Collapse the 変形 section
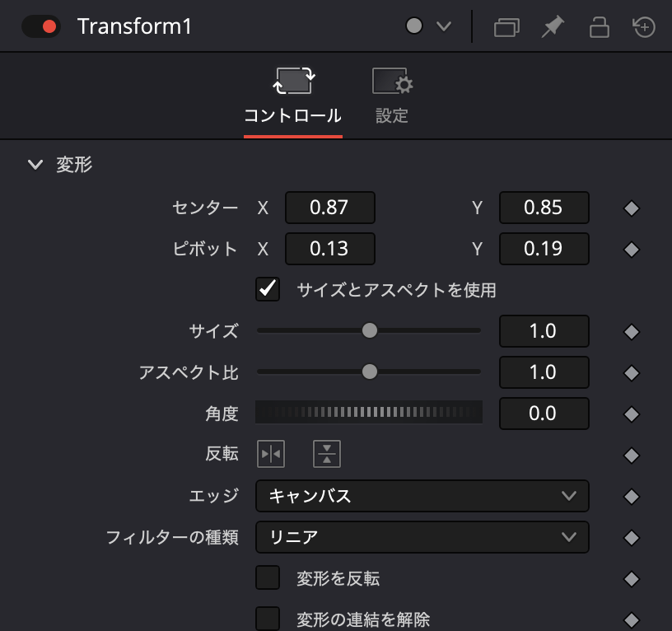This screenshot has height=631, width=672. (x=35, y=164)
